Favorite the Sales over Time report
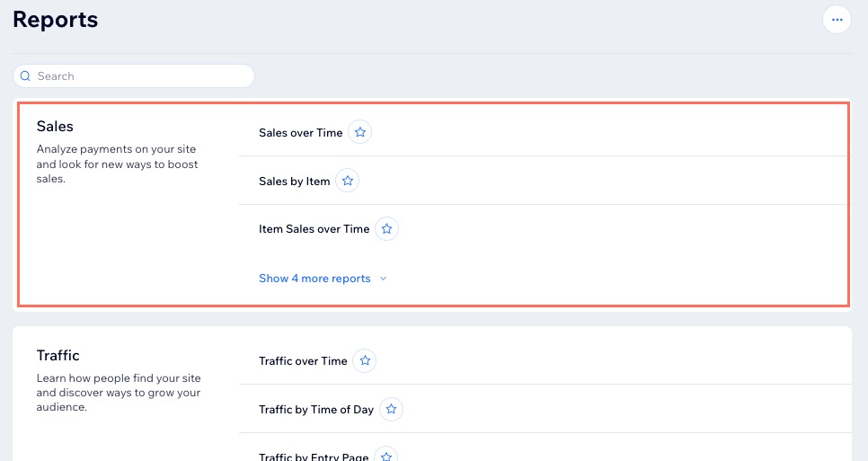Viewport: 868px width, 461px height. point(359,132)
